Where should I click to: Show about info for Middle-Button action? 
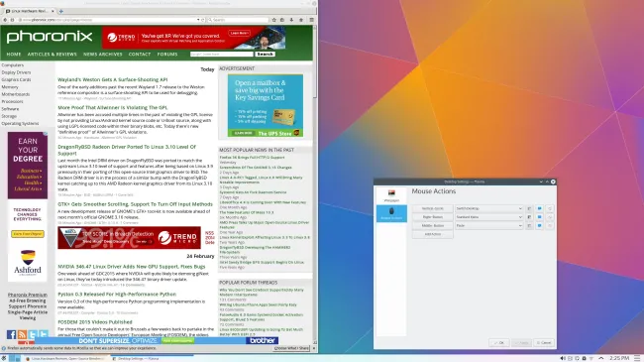(x=540, y=226)
